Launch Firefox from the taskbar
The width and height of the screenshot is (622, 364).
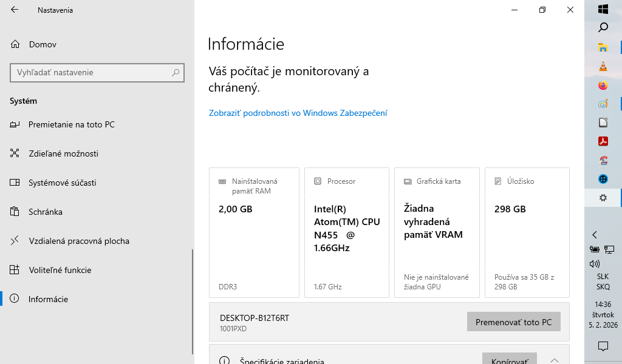(x=603, y=86)
